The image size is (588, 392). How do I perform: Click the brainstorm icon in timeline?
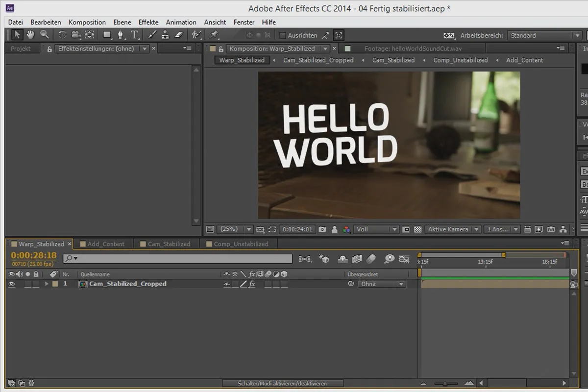point(390,259)
